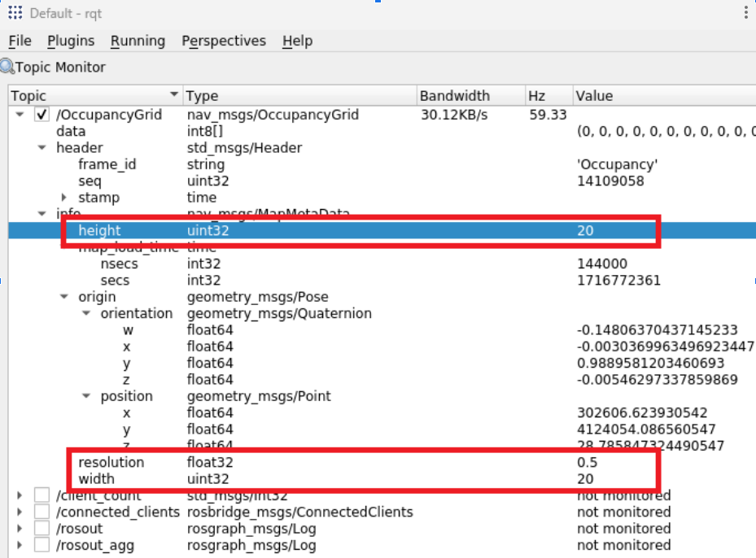Collapse the origin node
The width and height of the screenshot is (756, 558).
coord(64,297)
